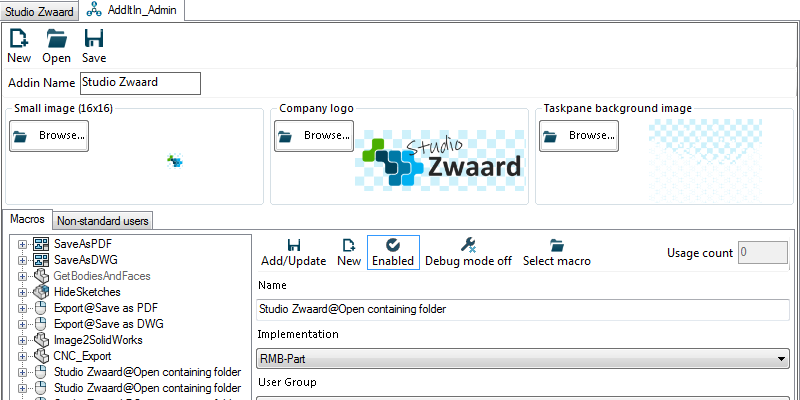
Task: Select SaveAsPDF macro in tree
Action: click(83, 244)
